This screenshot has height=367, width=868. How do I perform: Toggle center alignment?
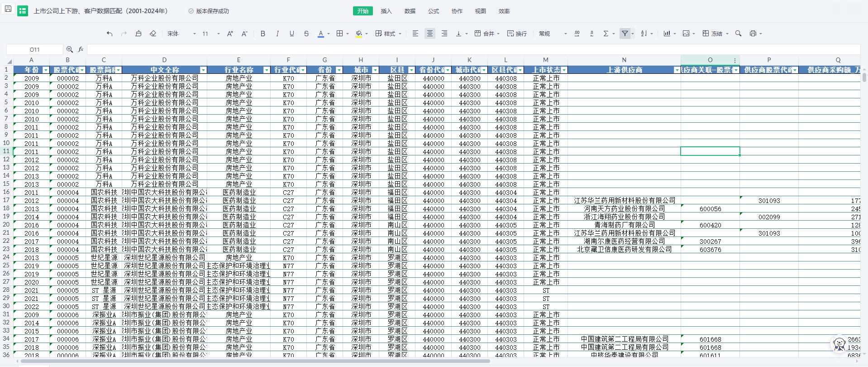pyautogui.click(x=430, y=34)
